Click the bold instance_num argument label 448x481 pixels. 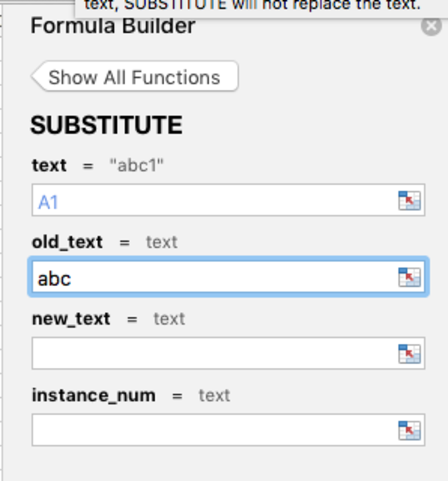[94, 396]
